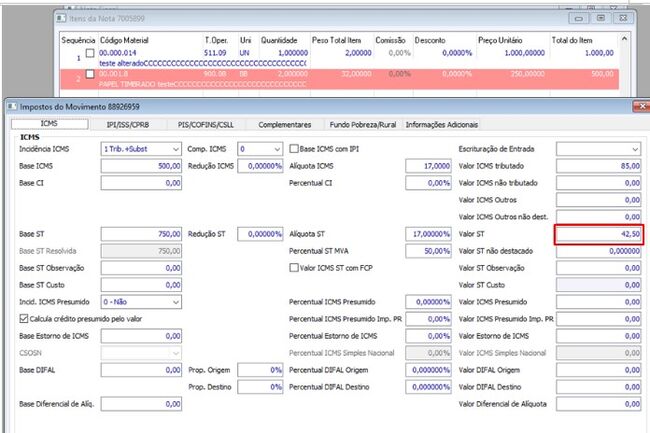
Task: Click the Itens da Nota window icon
Action: [x=61, y=18]
